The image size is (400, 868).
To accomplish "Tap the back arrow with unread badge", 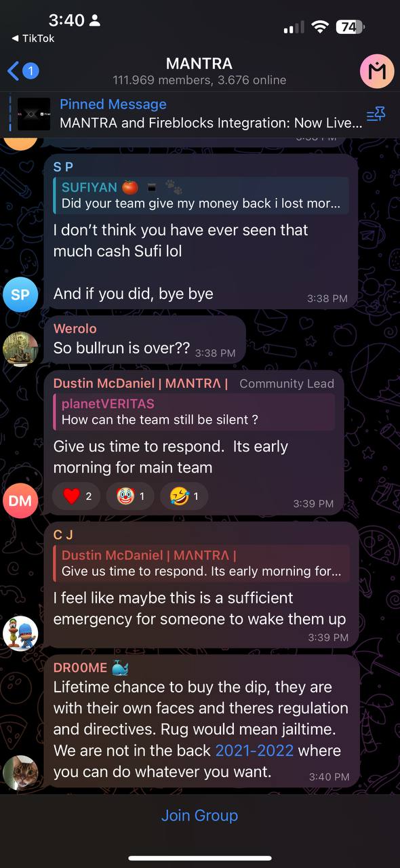I will (x=23, y=71).
